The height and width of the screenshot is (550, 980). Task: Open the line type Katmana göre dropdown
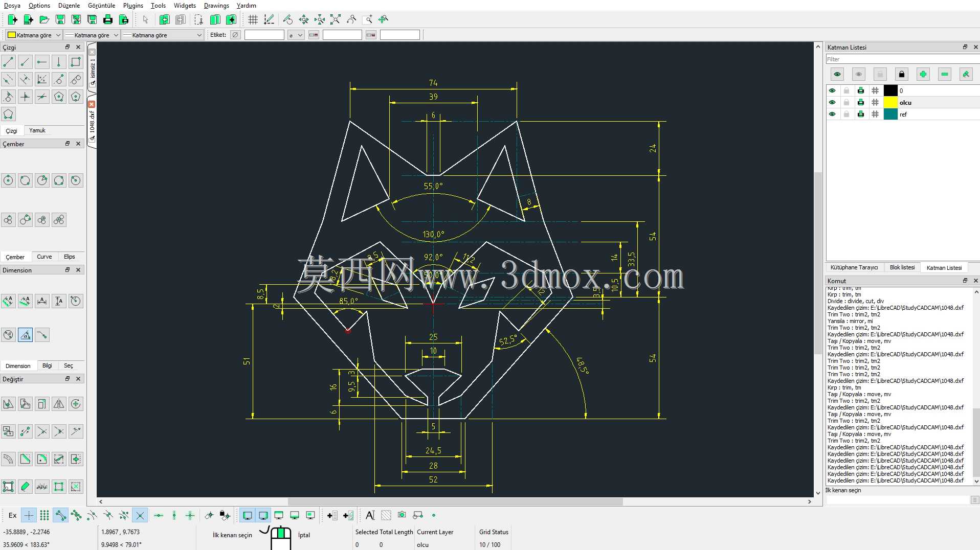coord(163,35)
